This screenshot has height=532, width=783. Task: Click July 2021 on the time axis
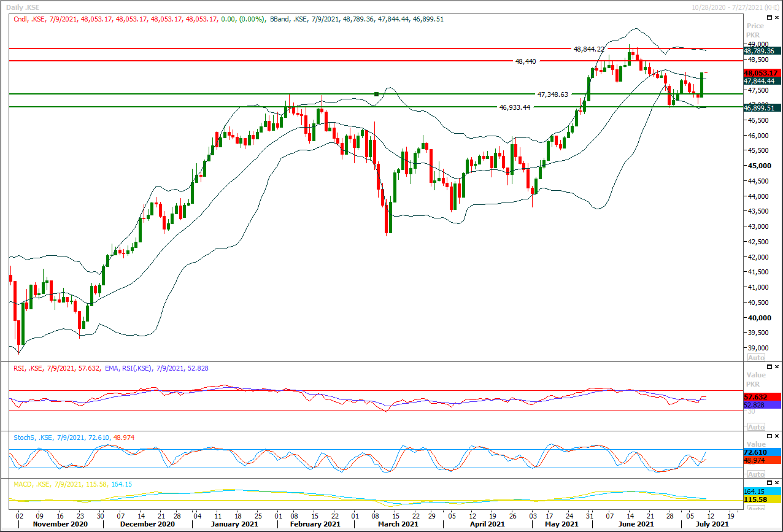pyautogui.click(x=712, y=524)
